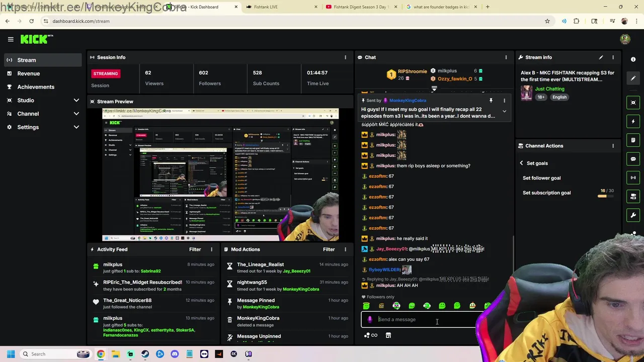Open the user avatar at the header's right

click(x=625, y=39)
